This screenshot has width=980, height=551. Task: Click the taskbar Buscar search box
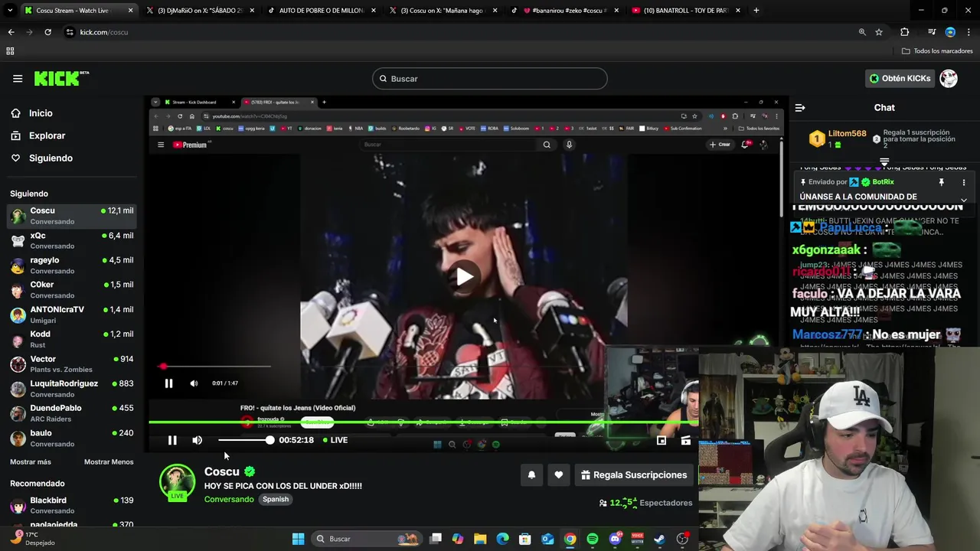point(365,539)
